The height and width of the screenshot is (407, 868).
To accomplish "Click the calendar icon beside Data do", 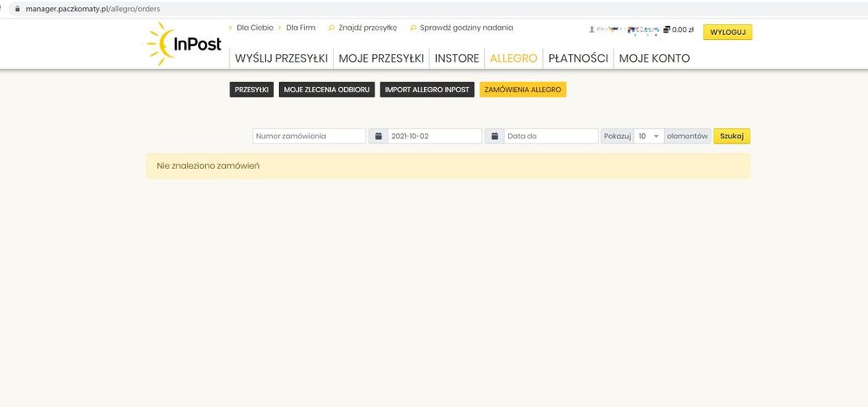I will pos(495,137).
